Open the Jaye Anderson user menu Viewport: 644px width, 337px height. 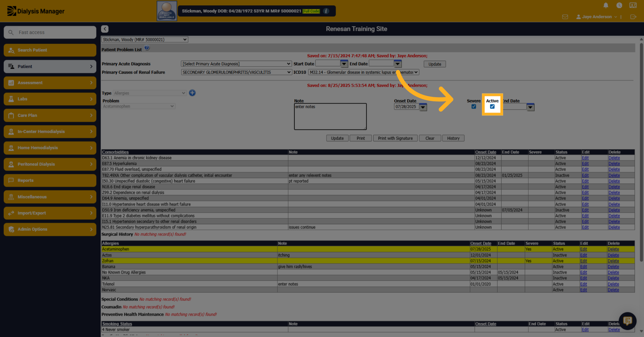click(597, 17)
